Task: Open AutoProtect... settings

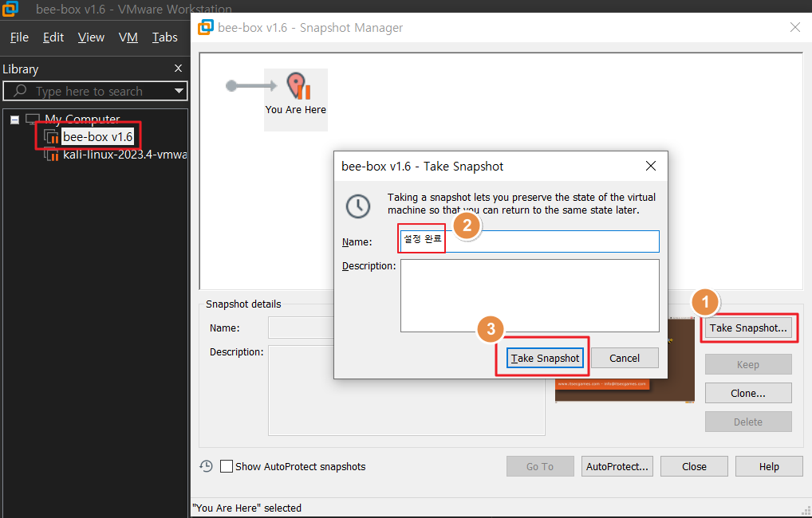Action: coord(617,466)
